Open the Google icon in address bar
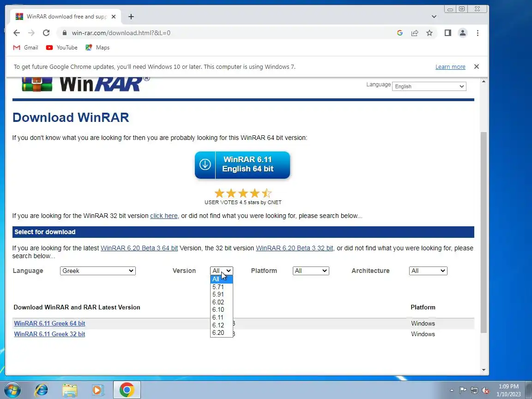This screenshot has height=399, width=532. tap(399, 33)
